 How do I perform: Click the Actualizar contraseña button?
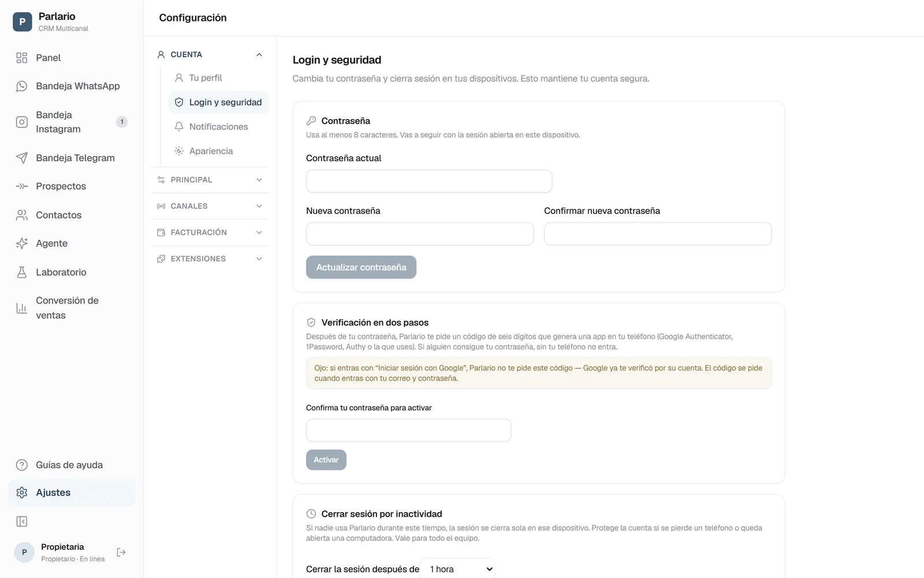point(361,267)
